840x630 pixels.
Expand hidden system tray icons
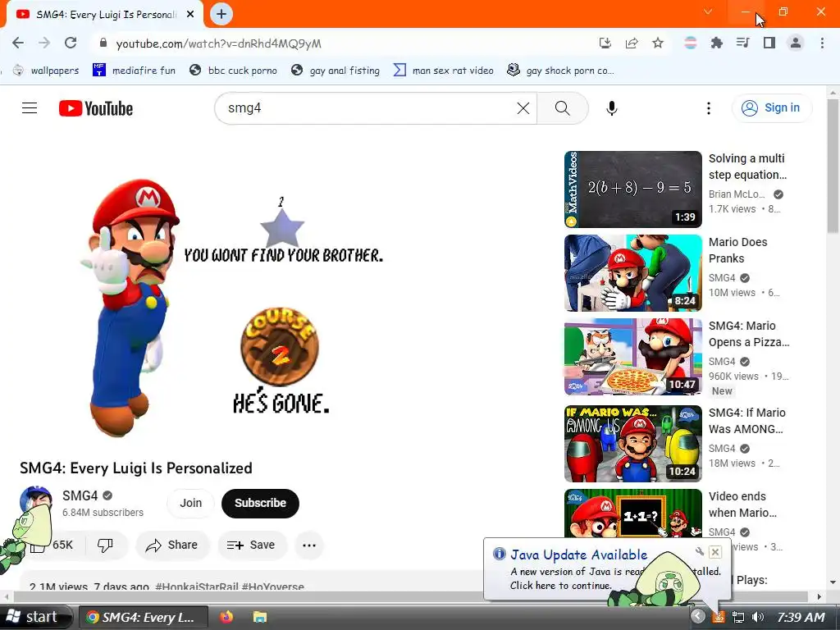point(697,617)
